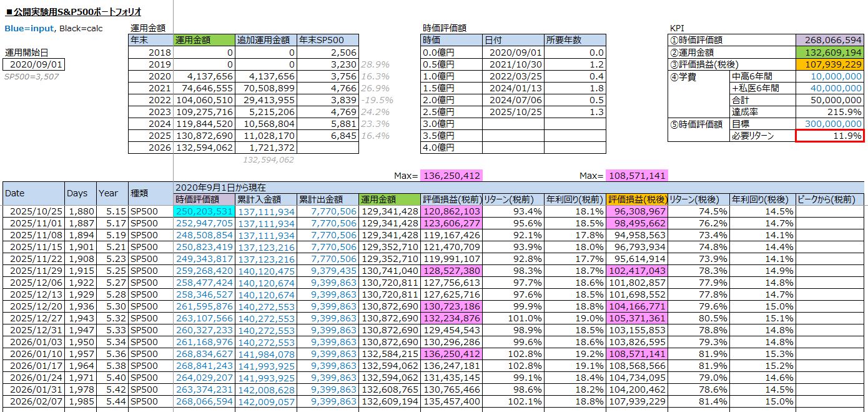
Task: Click the +私医6年間 value 40,000,000
Action: click(830, 88)
